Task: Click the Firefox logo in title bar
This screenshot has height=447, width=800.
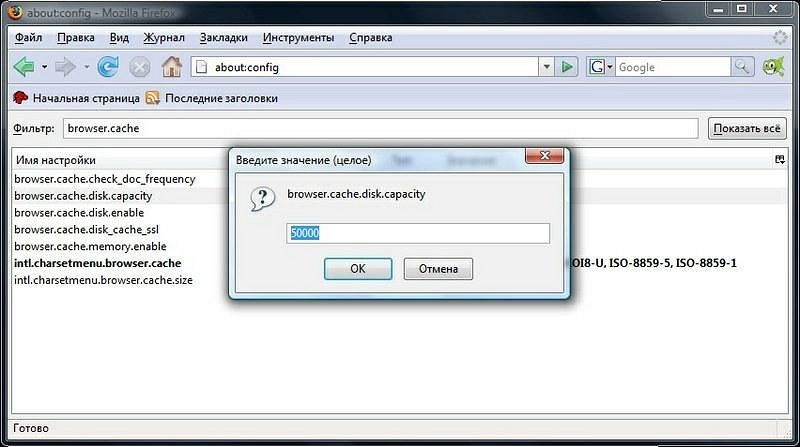Action: coord(15,12)
